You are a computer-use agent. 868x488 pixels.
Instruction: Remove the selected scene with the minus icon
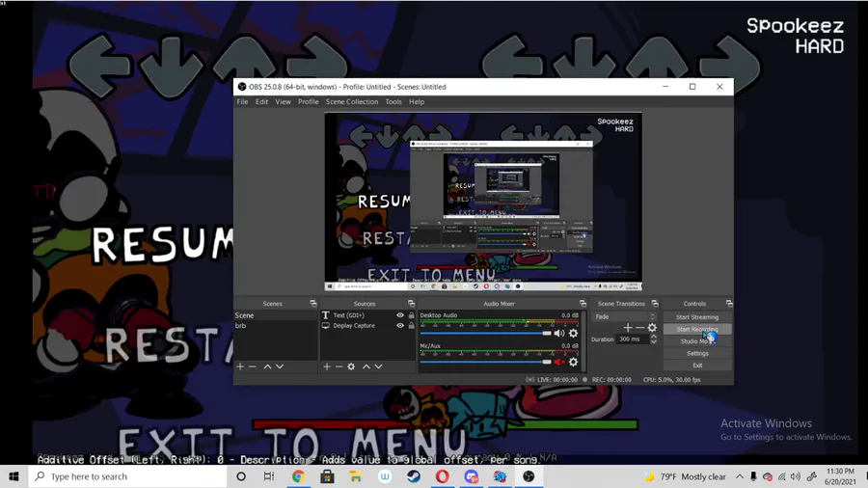pyautogui.click(x=253, y=366)
